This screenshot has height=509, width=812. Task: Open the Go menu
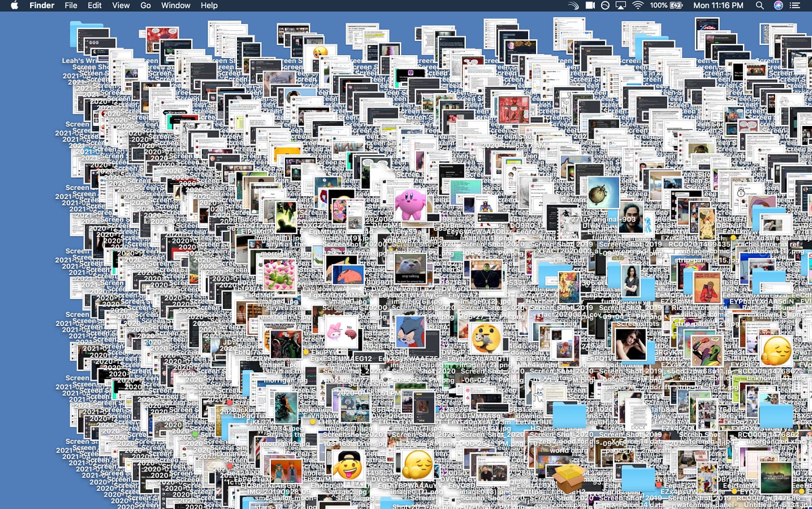coord(146,6)
